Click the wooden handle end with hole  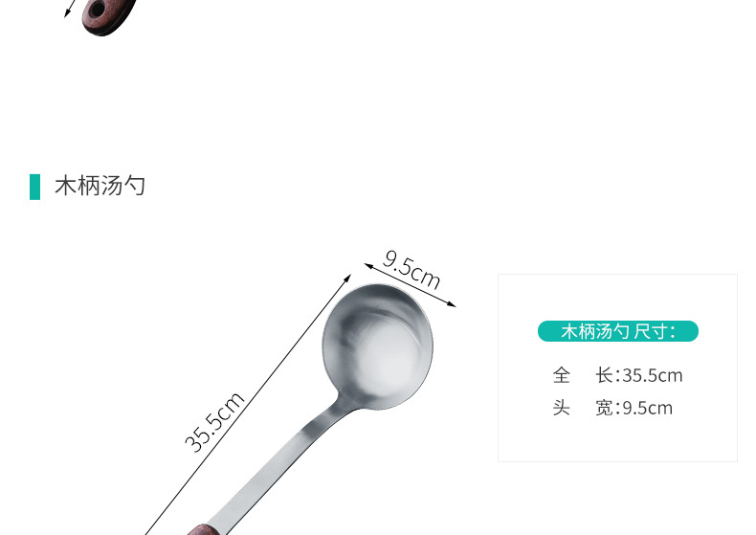(x=107, y=15)
